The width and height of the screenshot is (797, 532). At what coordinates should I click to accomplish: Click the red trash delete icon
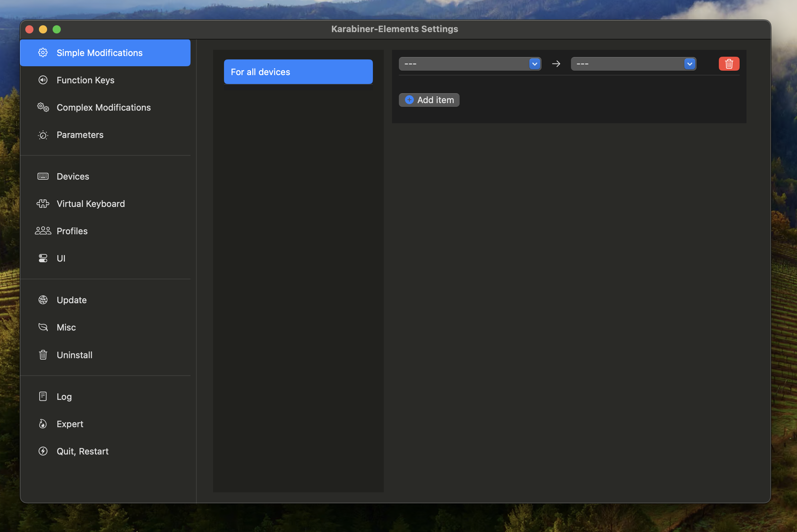tap(729, 64)
